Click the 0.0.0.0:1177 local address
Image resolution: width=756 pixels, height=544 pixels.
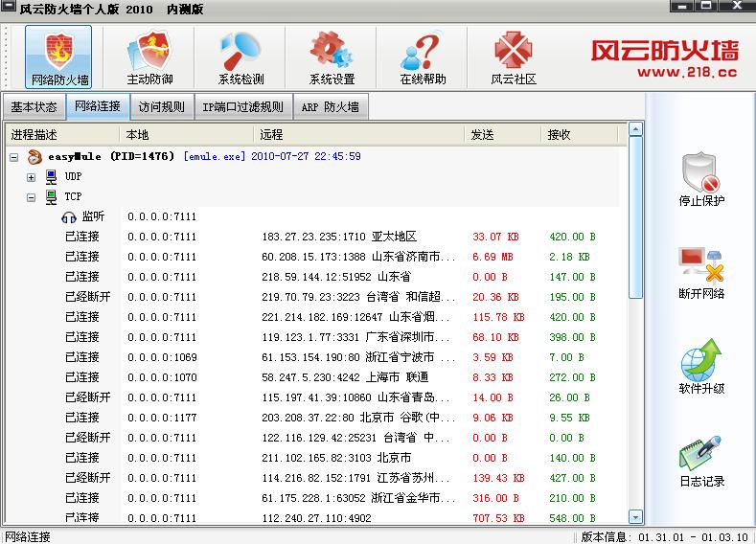[162, 418]
